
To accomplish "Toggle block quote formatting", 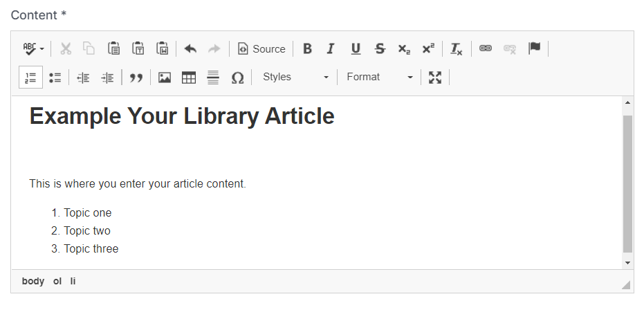I will pyautogui.click(x=136, y=77).
